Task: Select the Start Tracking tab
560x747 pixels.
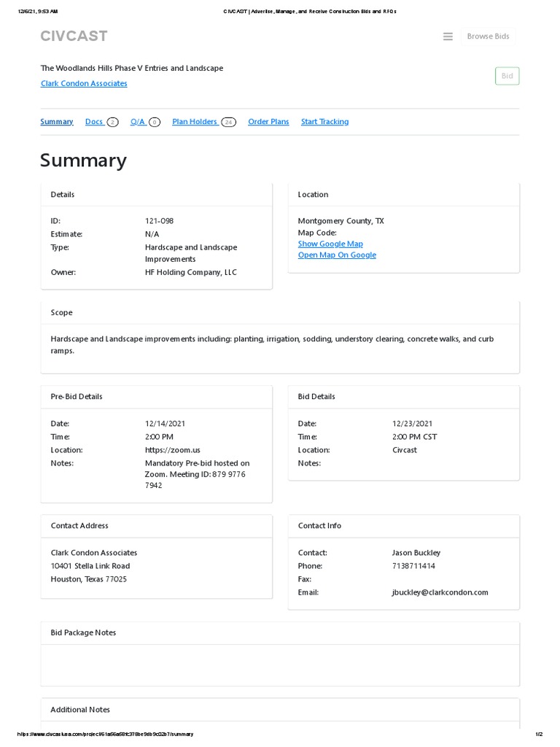Action: pos(324,122)
